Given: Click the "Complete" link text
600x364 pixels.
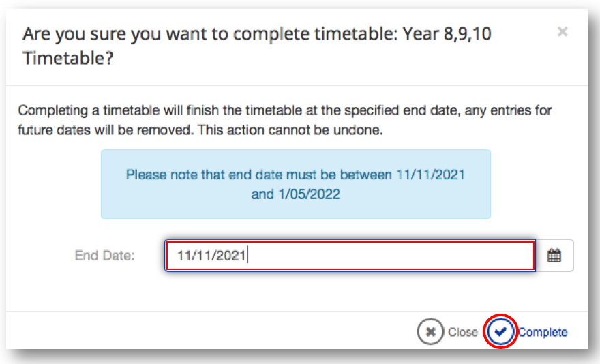Looking at the screenshot, I should 543,333.
